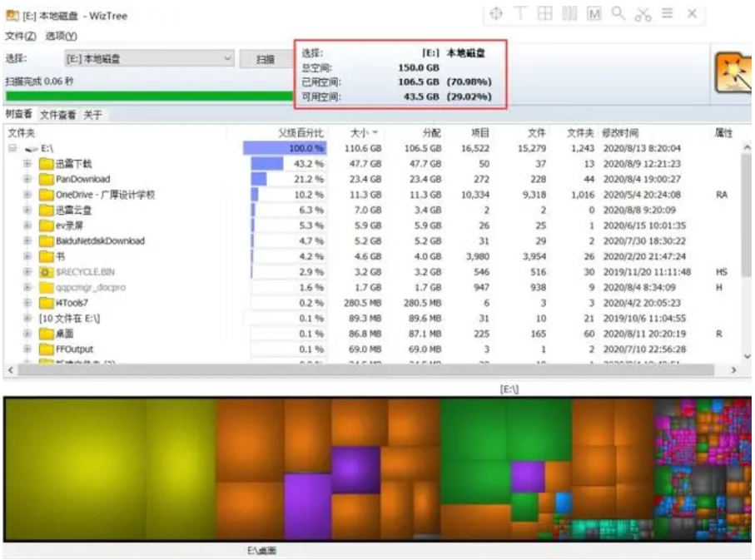This screenshot has height=560, width=755.
Task: Click the light blue treemap block
Action: [564, 503]
